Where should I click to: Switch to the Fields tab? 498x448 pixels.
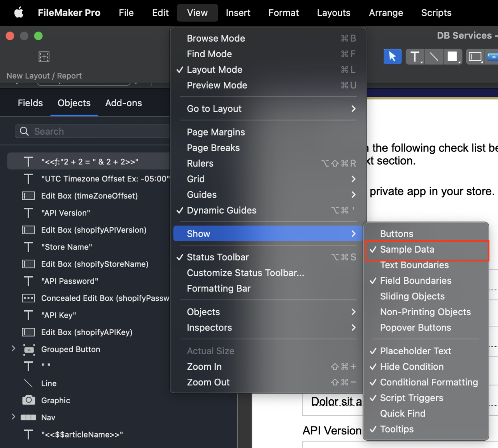pyautogui.click(x=30, y=103)
